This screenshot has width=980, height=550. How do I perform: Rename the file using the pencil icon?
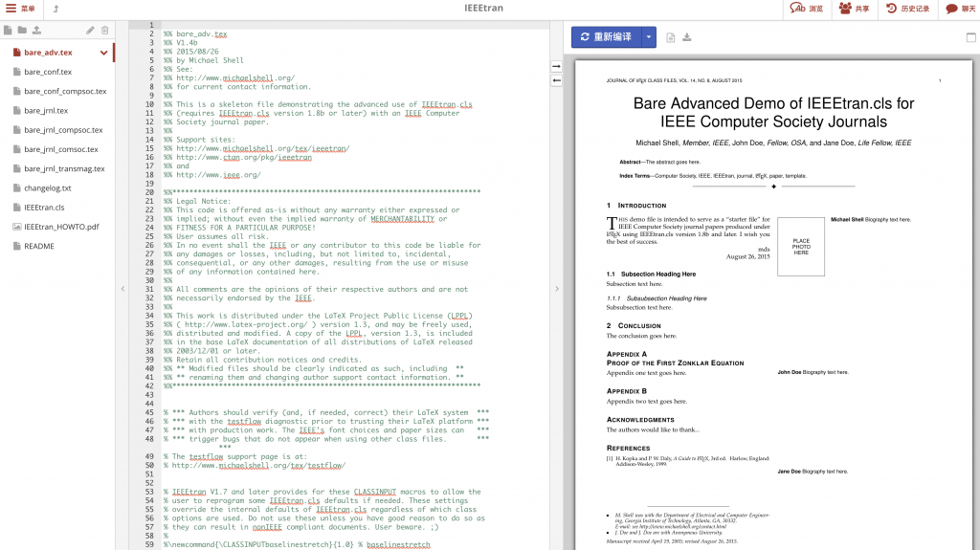coord(91,31)
